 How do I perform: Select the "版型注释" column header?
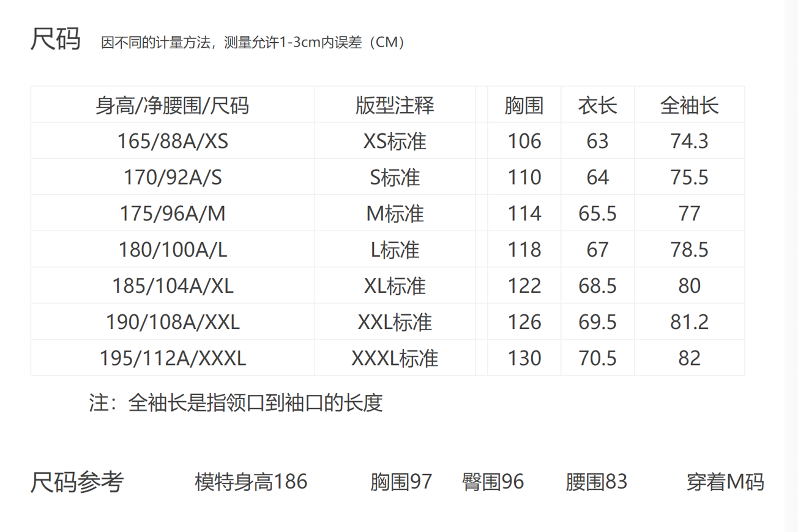tap(395, 106)
